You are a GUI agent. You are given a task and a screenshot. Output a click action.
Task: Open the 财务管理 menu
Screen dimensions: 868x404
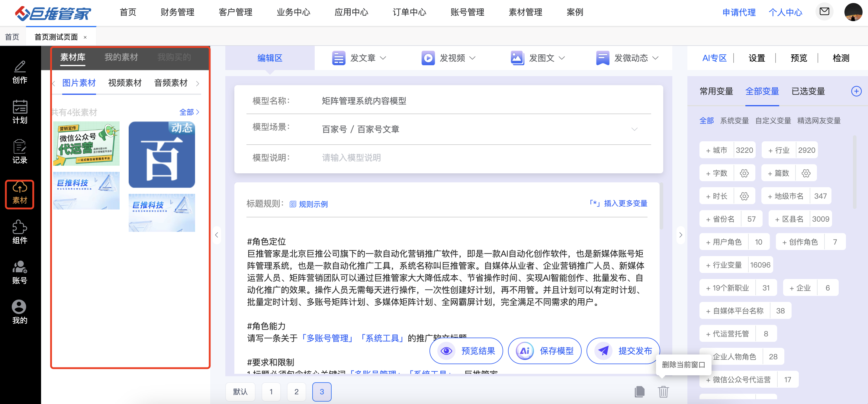(x=177, y=12)
